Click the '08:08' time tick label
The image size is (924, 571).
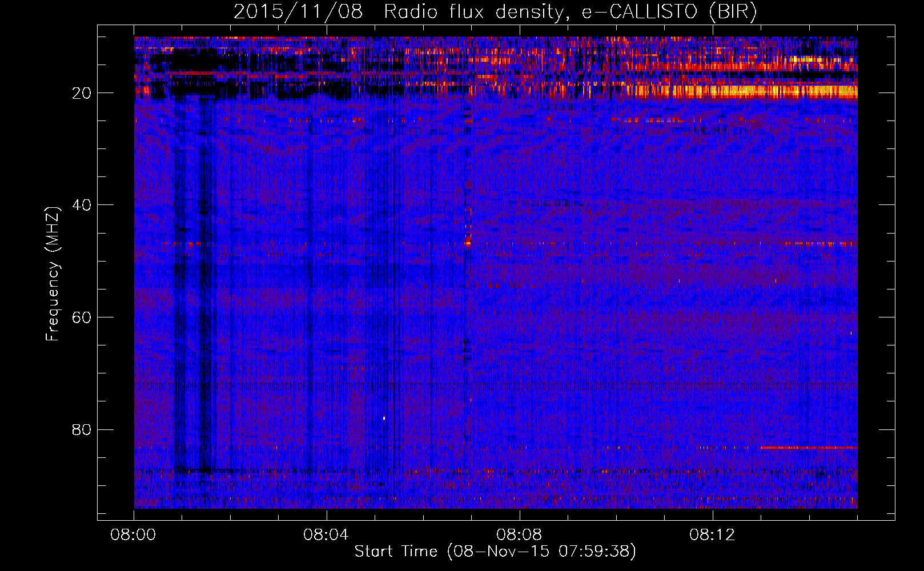[x=519, y=535]
